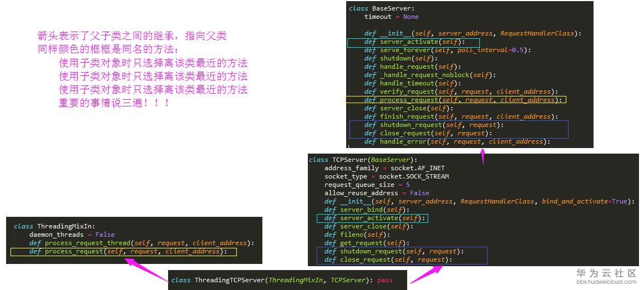644x290 pixels.
Task: Click server_close method in TCPServer
Action: 369,226
